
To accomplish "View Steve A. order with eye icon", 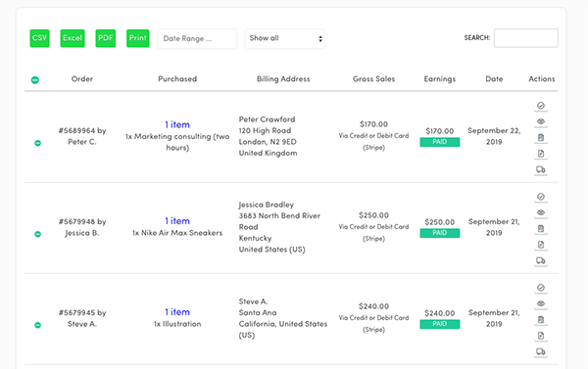I will 541,303.
